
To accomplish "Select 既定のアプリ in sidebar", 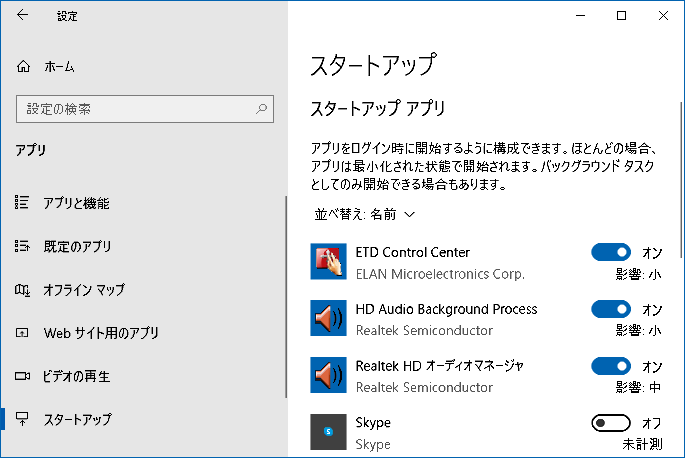I will point(77,246).
